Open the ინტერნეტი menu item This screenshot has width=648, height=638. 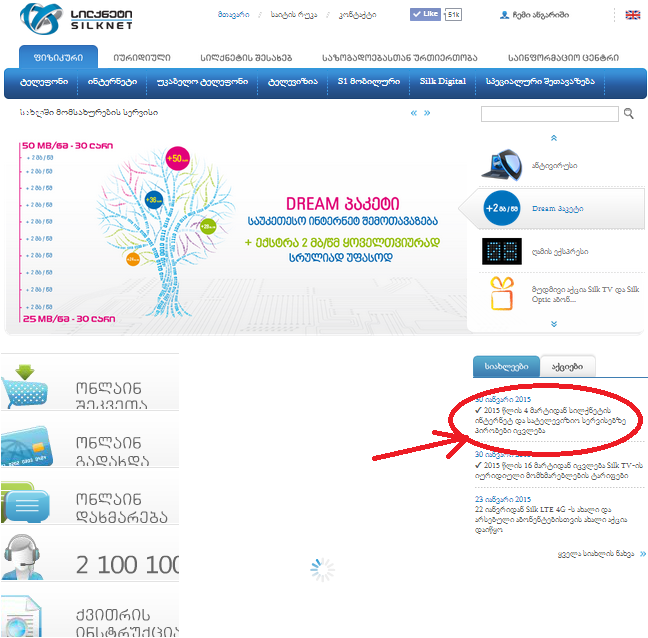(112, 82)
